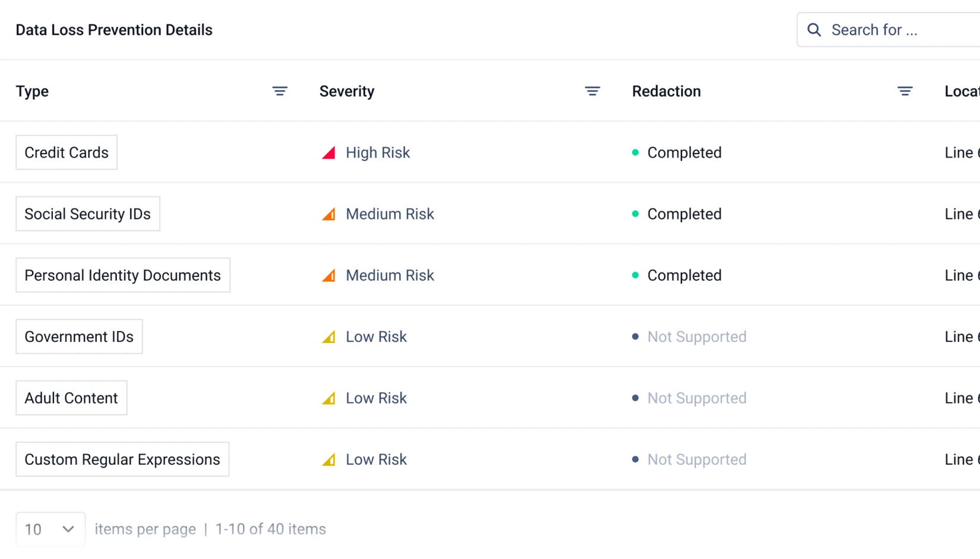Open the items per page dropdown
This screenshot has height=559, width=980.
50,529
